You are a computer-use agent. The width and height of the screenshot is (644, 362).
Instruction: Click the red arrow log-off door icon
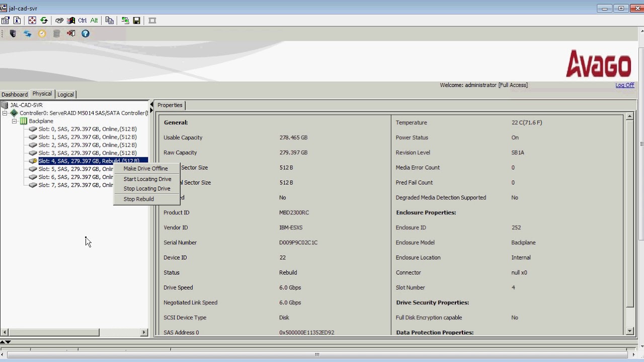tap(71, 34)
